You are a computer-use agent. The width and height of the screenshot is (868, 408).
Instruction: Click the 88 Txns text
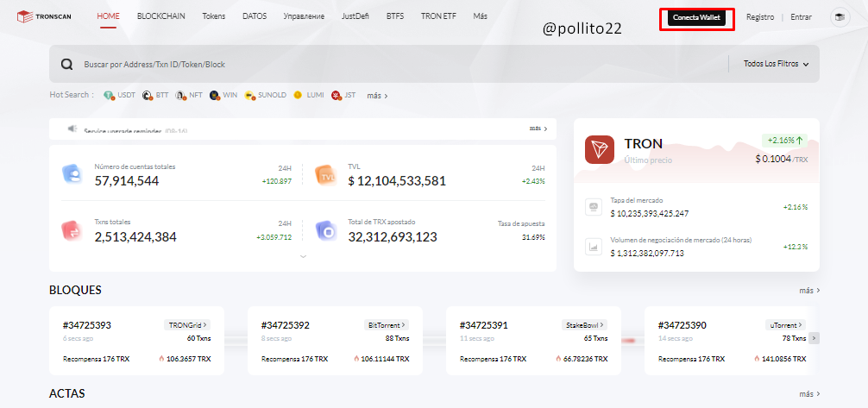[398, 338]
